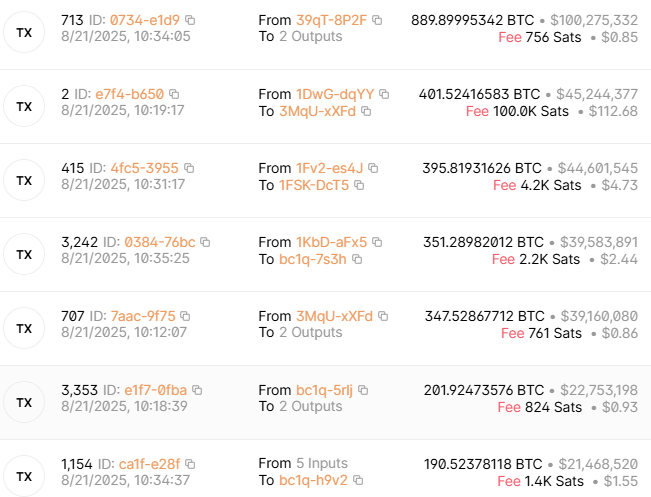Copy recipient address 3MqU-xXFd in second row
The height and width of the screenshot is (497, 651).
pos(366,111)
